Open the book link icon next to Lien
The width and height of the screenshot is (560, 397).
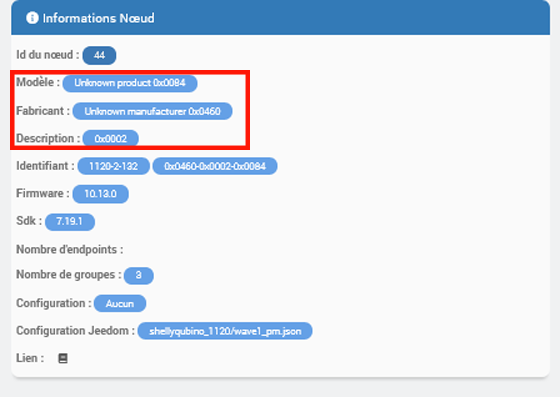[63, 358]
